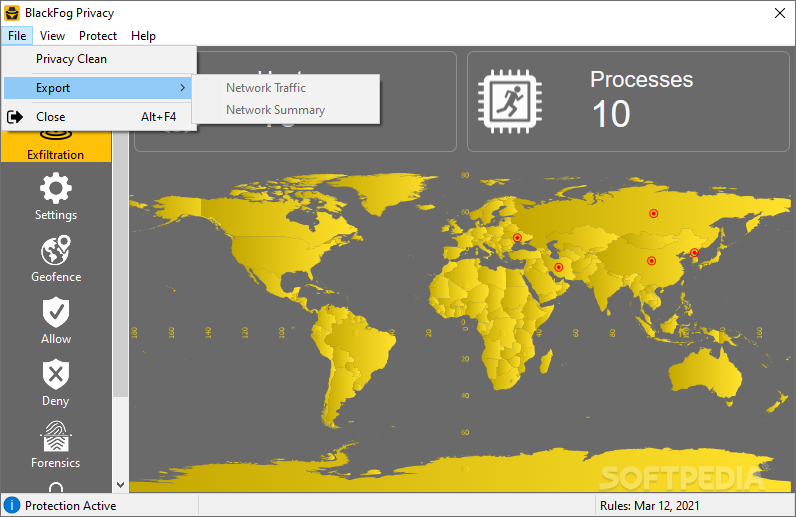Click the Processes heading text
The width and height of the screenshot is (796, 517).
pyautogui.click(x=642, y=79)
